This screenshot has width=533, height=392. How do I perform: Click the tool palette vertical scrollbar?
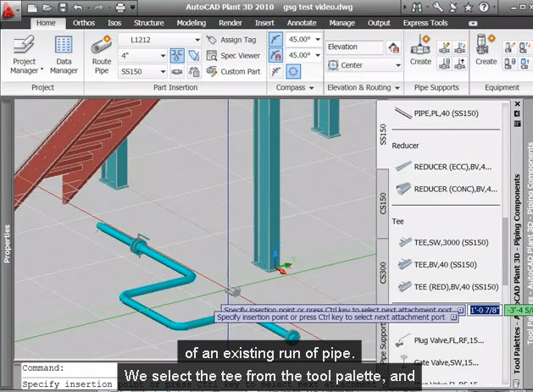point(505,251)
